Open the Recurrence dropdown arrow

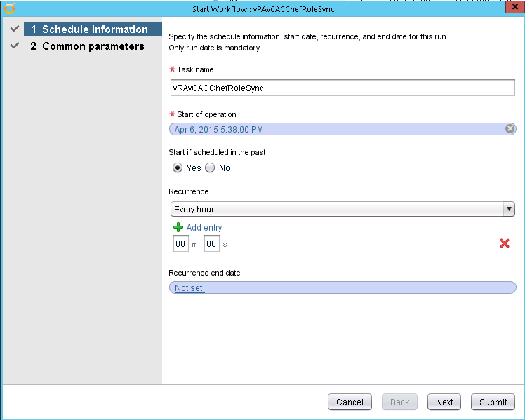[x=508, y=209]
